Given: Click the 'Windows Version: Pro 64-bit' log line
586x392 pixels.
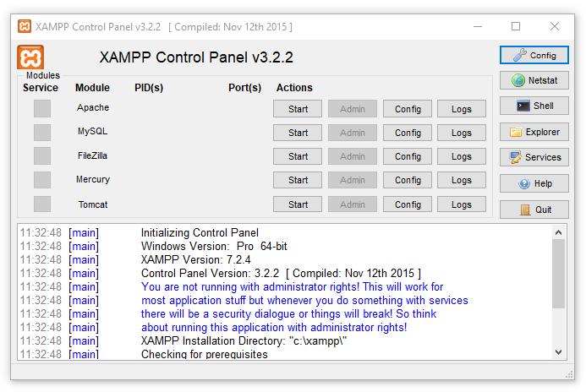Looking at the screenshot, I should [214, 246].
